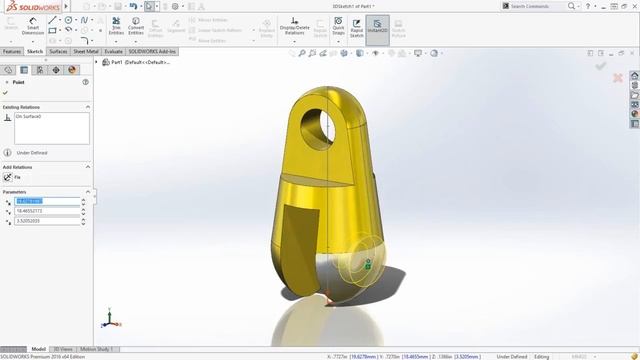This screenshot has width=640, height=360.
Task: Switch to the 3D Views bottom tab
Action: 63,349
